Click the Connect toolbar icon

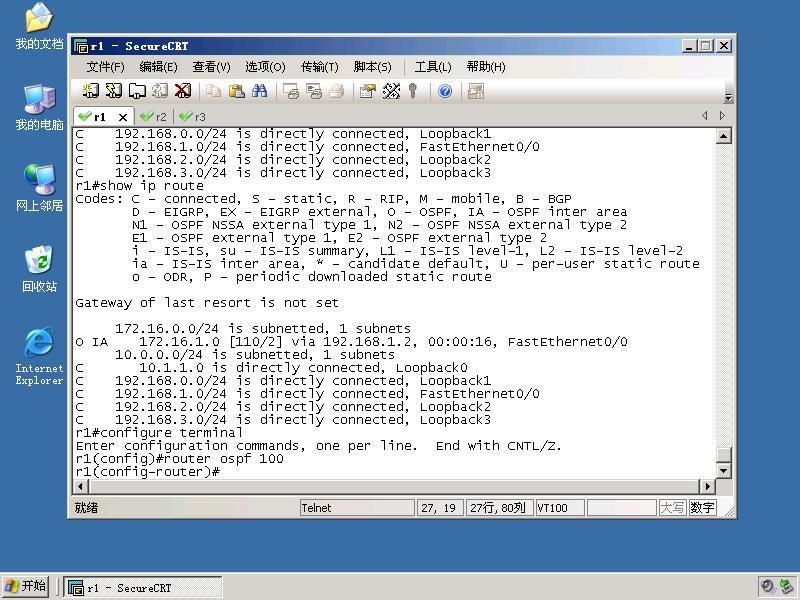pyautogui.click(x=90, y=91)
